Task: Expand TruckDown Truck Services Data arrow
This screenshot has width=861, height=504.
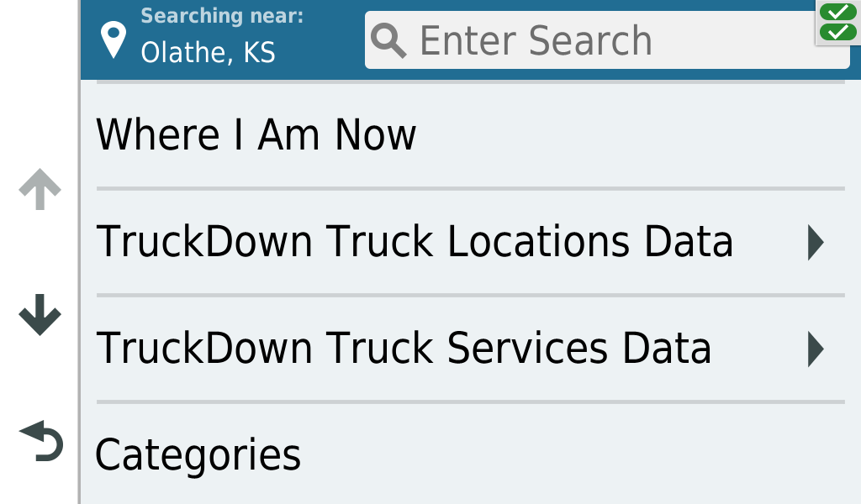Action: pyautogui.click(x=816, y=349)
